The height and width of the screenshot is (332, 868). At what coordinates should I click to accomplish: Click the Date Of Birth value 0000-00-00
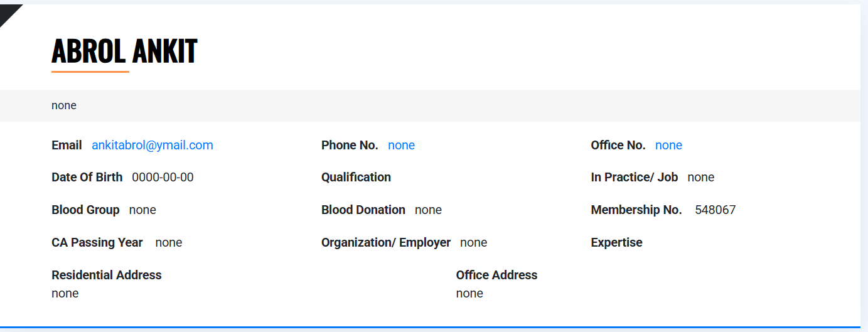[163, 178]
